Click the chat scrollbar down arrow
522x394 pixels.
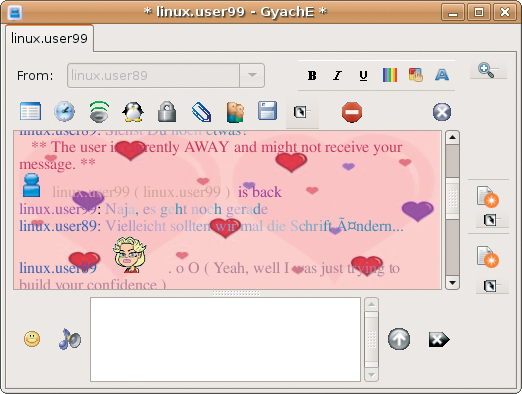point(452,283)
